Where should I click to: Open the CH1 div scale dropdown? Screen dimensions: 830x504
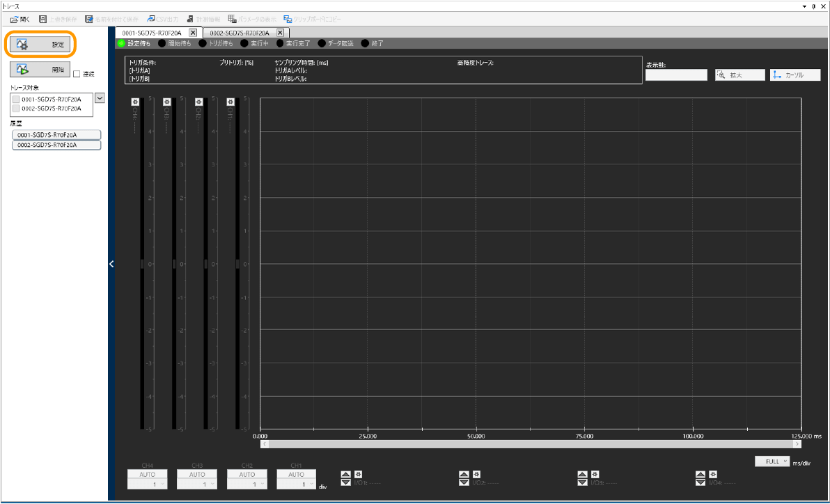point(297,484)
